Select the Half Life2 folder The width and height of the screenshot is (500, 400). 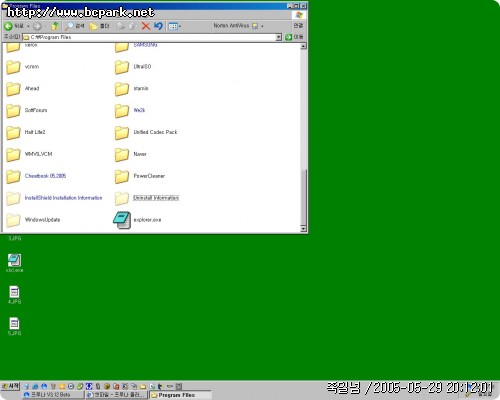(x=26, y=132)
